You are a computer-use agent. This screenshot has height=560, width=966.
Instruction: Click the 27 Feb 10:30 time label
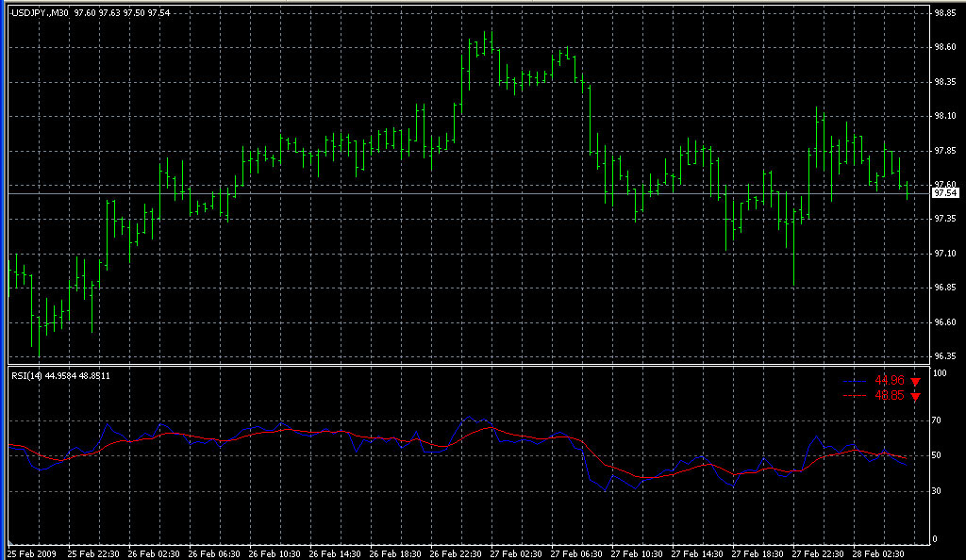tap(637, 553)
